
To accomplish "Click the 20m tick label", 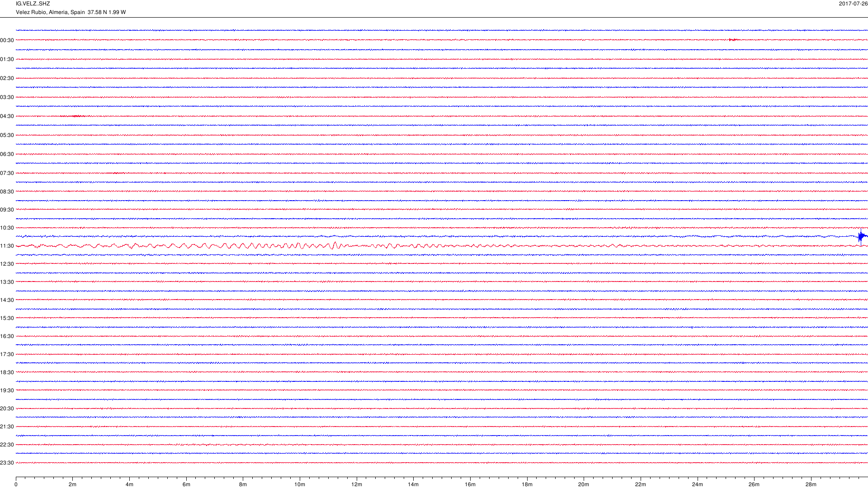I will pos(584,484).
